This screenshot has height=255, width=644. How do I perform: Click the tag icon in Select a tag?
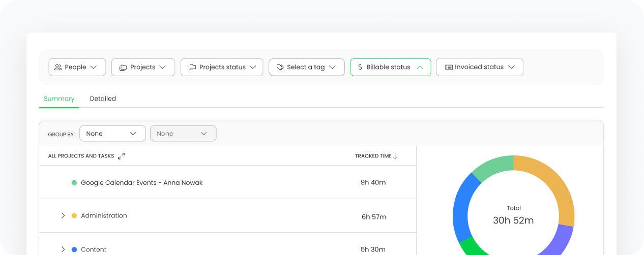click(280, 67)
